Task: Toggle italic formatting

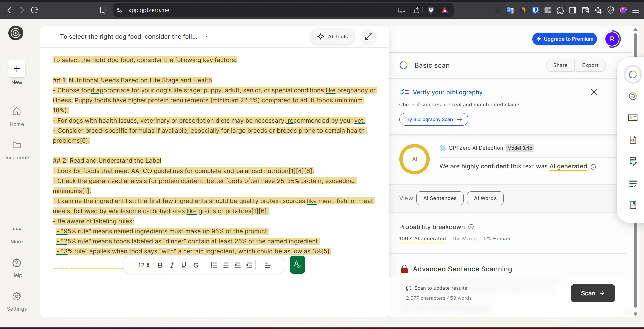Action: [172, 265]
